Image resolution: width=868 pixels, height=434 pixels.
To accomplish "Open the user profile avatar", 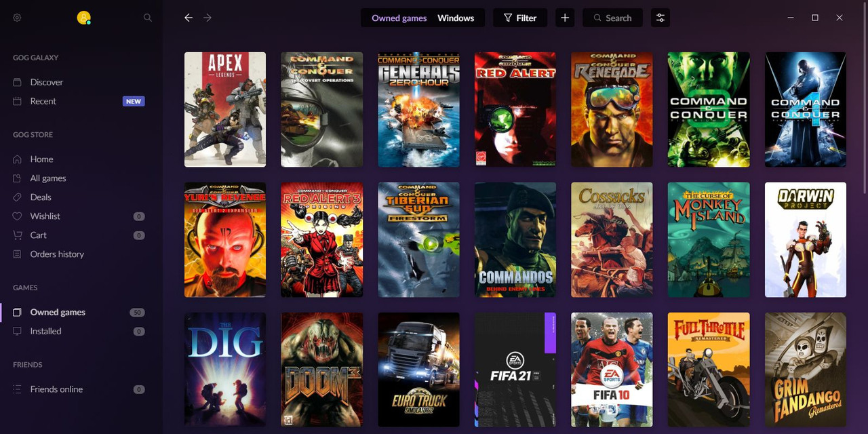I will [83, 18].
